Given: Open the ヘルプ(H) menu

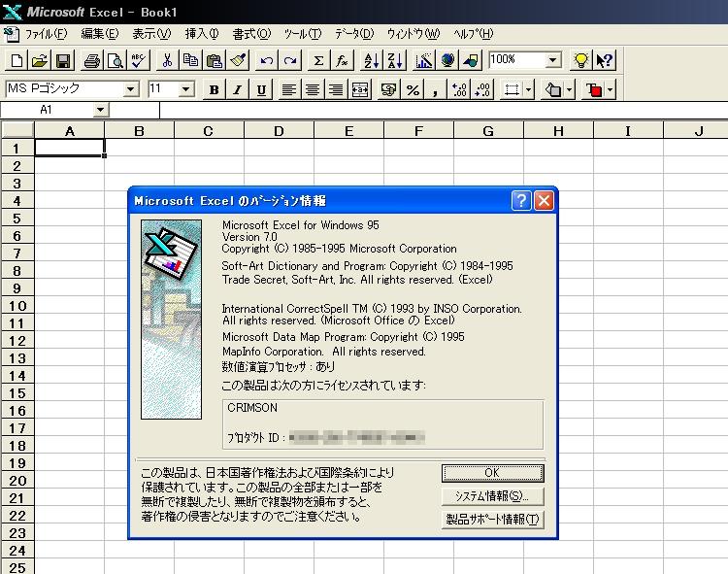Looking at the screenshot, I should point(473,34).
